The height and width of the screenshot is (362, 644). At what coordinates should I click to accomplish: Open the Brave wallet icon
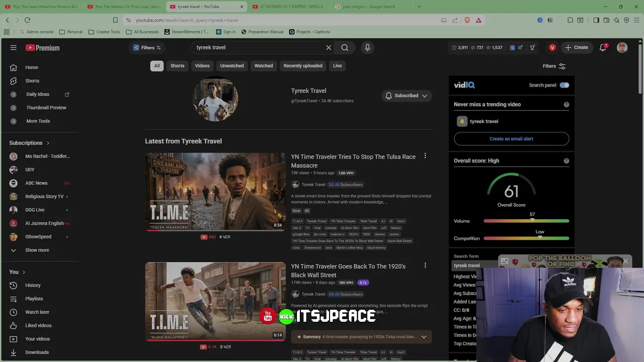606,20
